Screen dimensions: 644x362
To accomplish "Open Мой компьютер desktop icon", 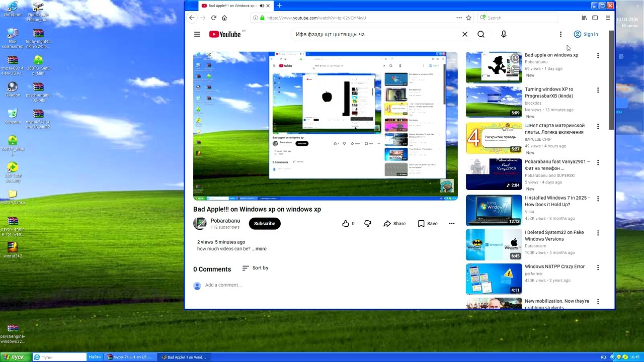I will 13,39.
